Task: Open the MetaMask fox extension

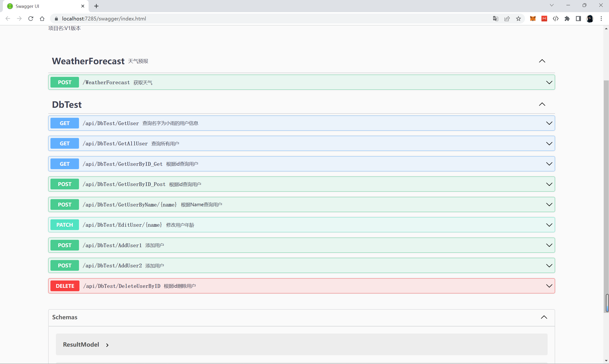Action: pos(533,19)
